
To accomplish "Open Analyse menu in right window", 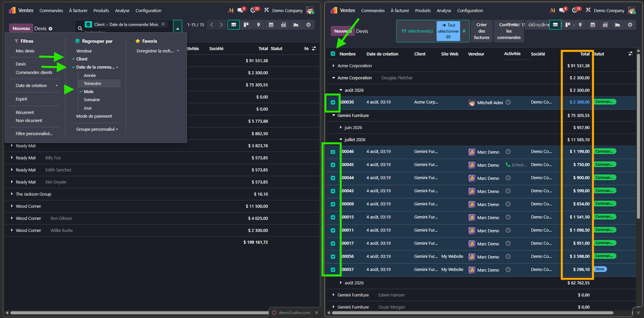I will click(x=444, y=10).
